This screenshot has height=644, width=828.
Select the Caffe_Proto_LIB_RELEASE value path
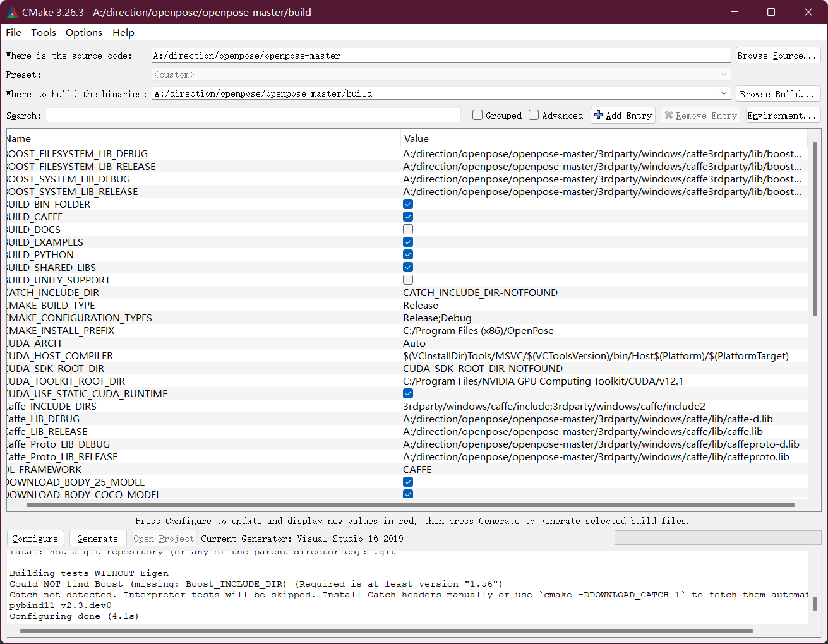point(596,456)
